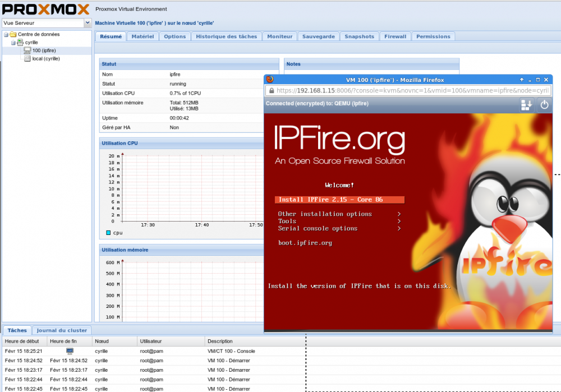Click the local (cyrille) storage icon
561x392 pixels.
(27, 58)
